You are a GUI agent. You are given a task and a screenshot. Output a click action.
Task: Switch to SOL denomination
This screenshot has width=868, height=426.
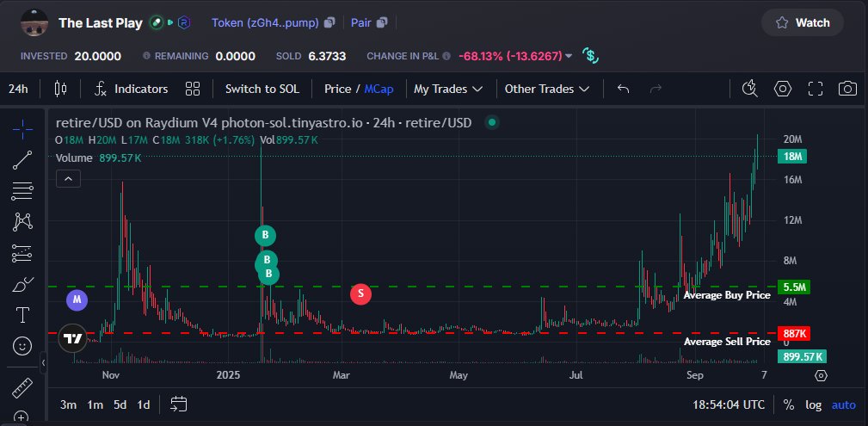pos(262,89)
